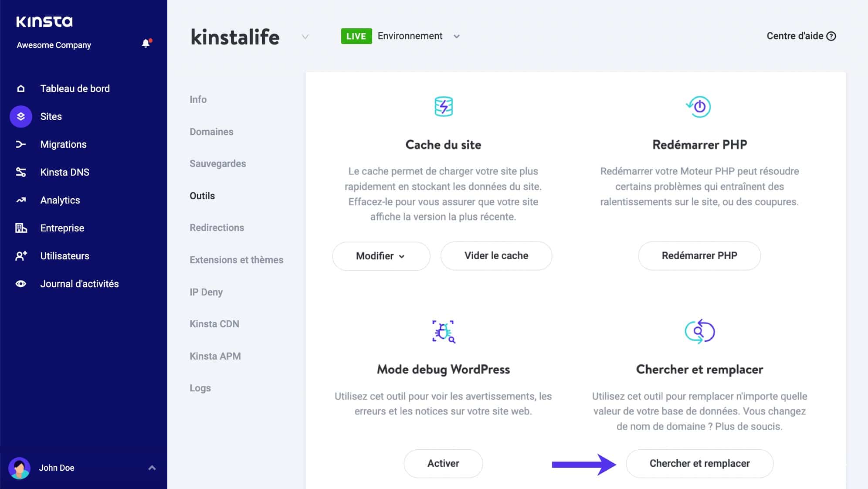868x489 pixels.
Task: Open the Modifier cache dropdown
Action: point(381,256)
